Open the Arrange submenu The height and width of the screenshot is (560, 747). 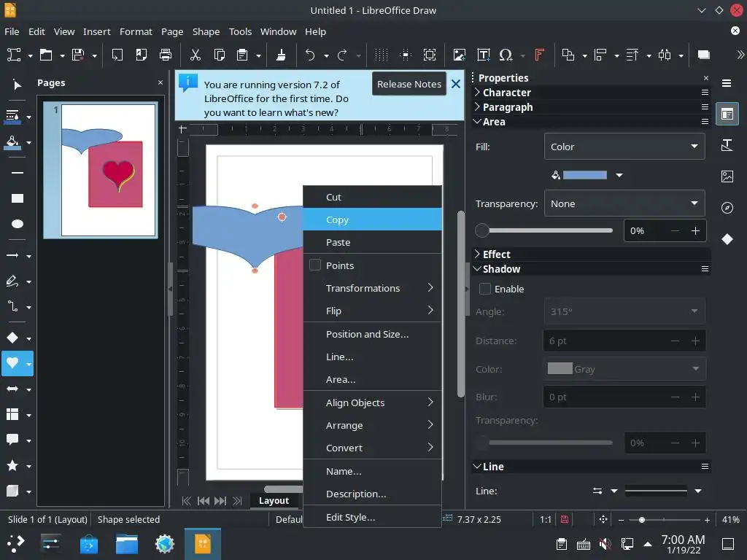(x=373, y=425)
